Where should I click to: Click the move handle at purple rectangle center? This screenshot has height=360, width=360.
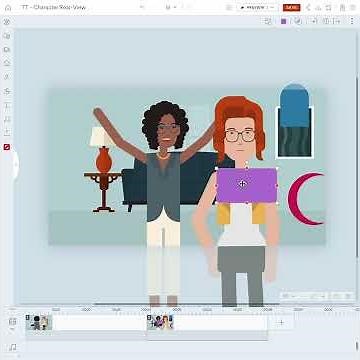243,184
